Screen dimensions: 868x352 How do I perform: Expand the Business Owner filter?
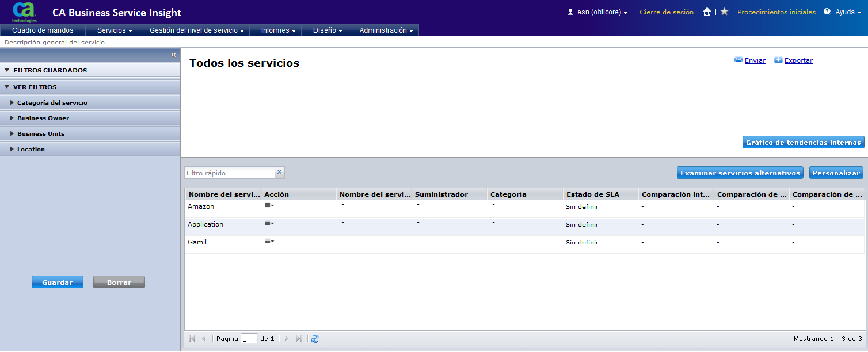[12, 118]
